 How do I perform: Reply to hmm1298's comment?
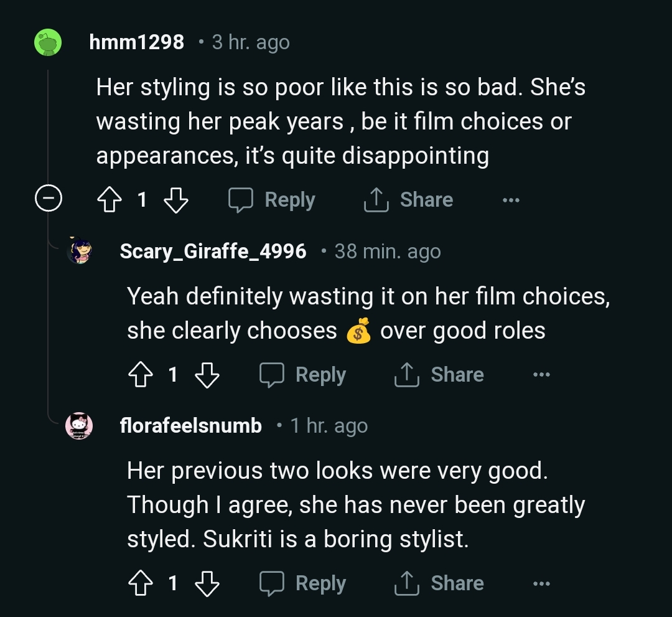272,200
